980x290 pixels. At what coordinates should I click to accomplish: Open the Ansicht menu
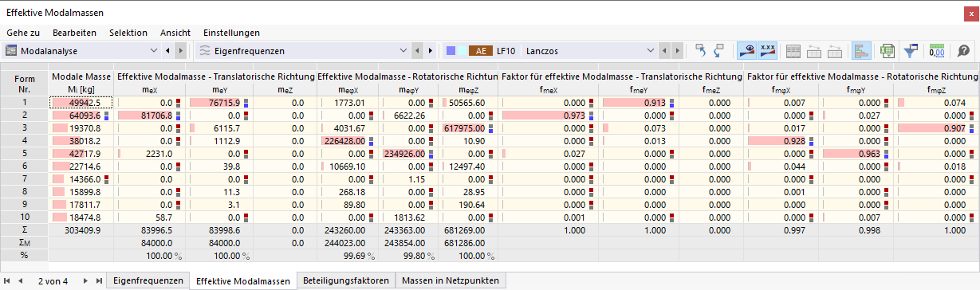click(175, 33)
